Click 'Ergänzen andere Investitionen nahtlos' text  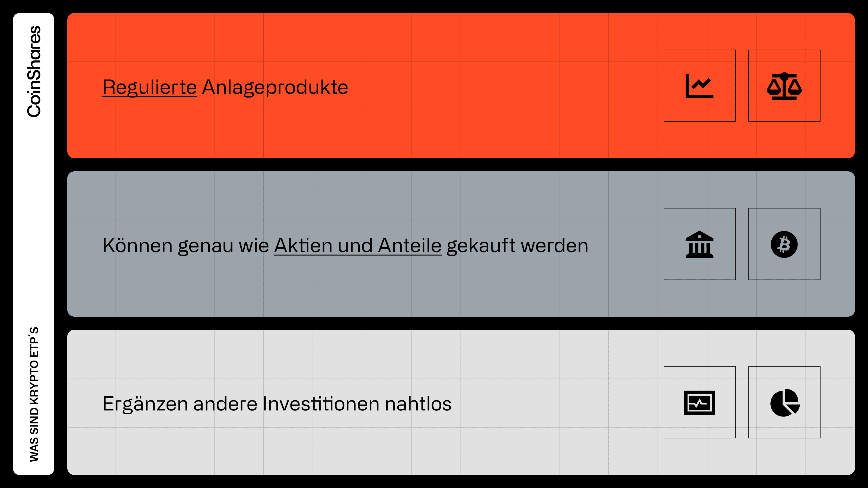[x=277, y=404]
